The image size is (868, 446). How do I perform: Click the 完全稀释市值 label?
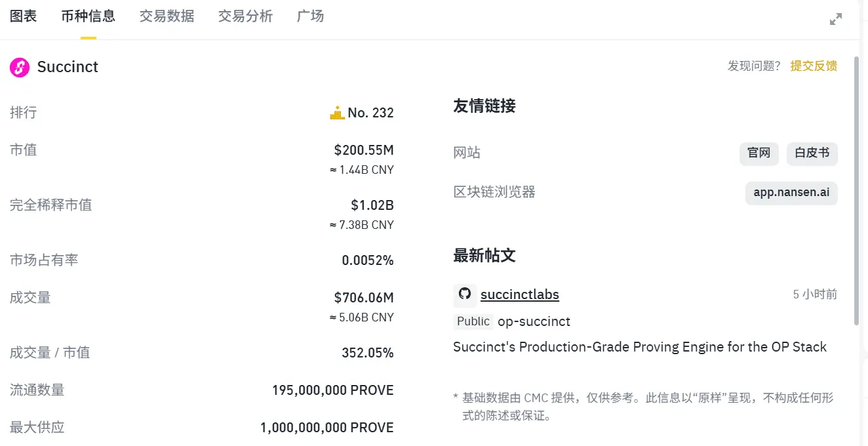coord(50,205)
